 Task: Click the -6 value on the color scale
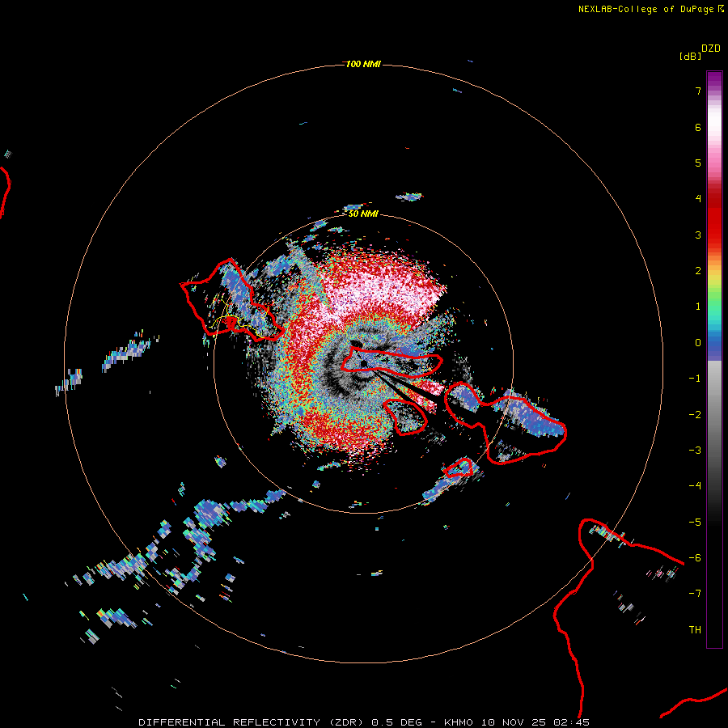(695, 558)
